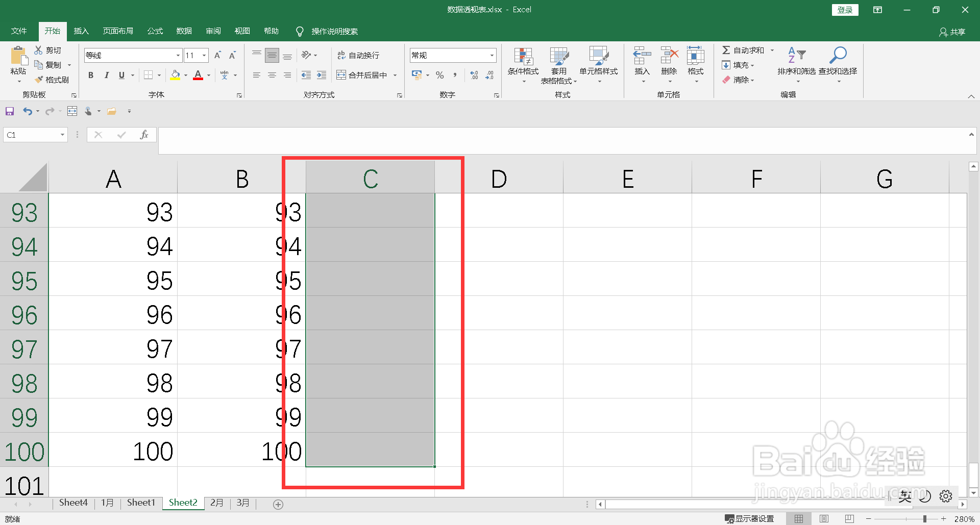This screenshot has width=980, height=525.
Task: Switch to Page Layout view in status bar
Action: (824, 518)
